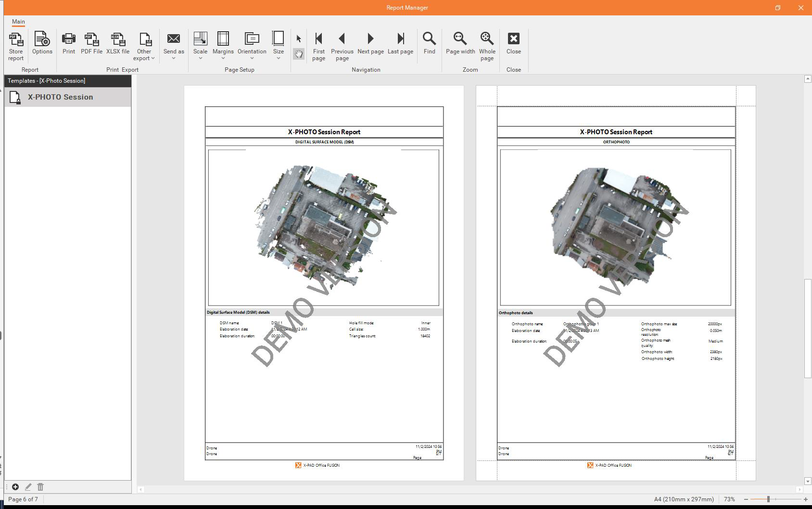Open the Orientation dropdown menu

[x=252, y=47]
